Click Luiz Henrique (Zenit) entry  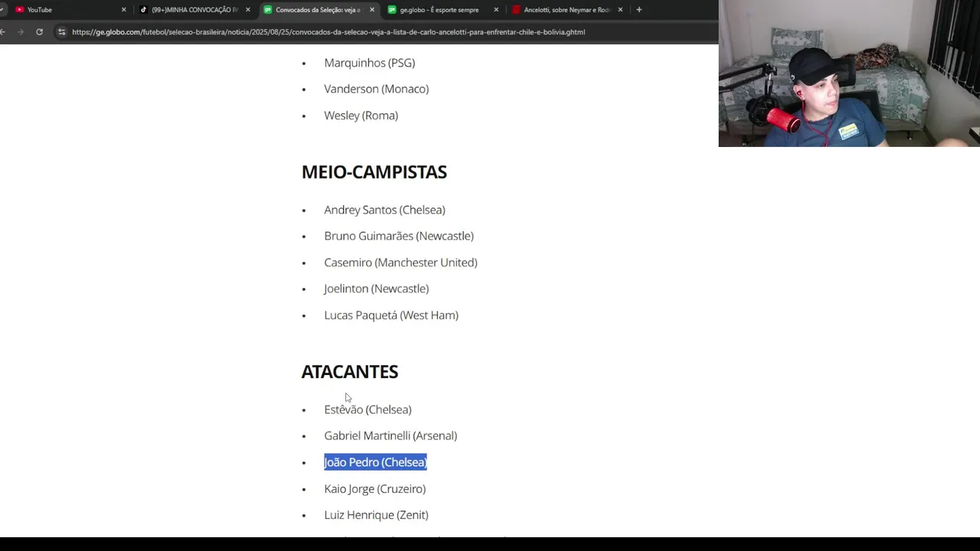tap(376, 515)
